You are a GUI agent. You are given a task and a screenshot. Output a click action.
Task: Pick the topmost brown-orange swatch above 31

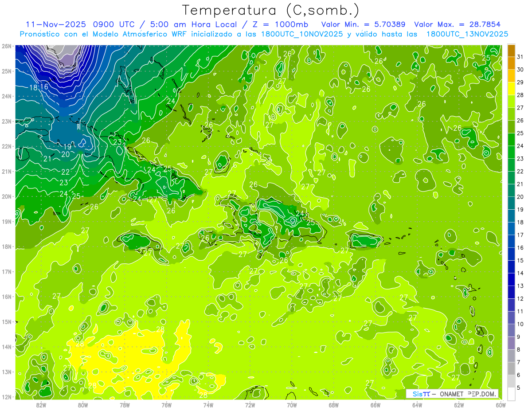(511, 51)
